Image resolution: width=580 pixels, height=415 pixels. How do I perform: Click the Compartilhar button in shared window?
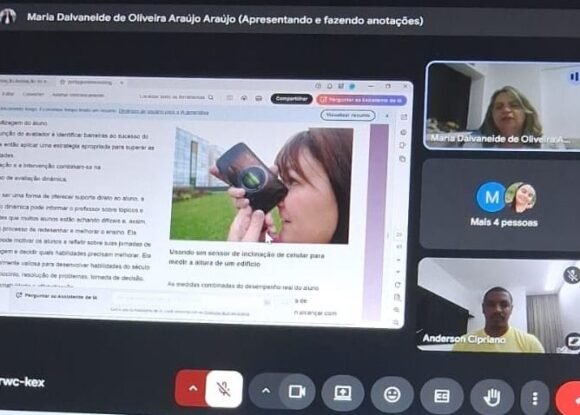pos(291,99)
